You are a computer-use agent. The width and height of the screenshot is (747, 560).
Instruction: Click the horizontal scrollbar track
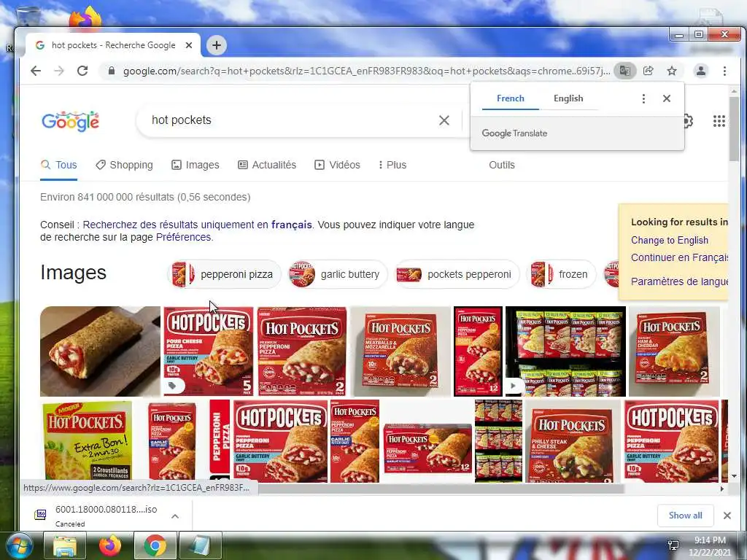coord(672,489)
